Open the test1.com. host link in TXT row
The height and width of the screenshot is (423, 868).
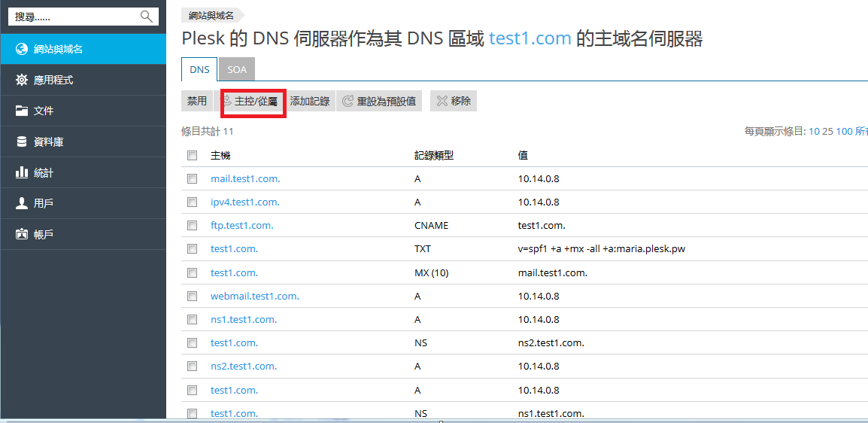(x=234, y=249)
